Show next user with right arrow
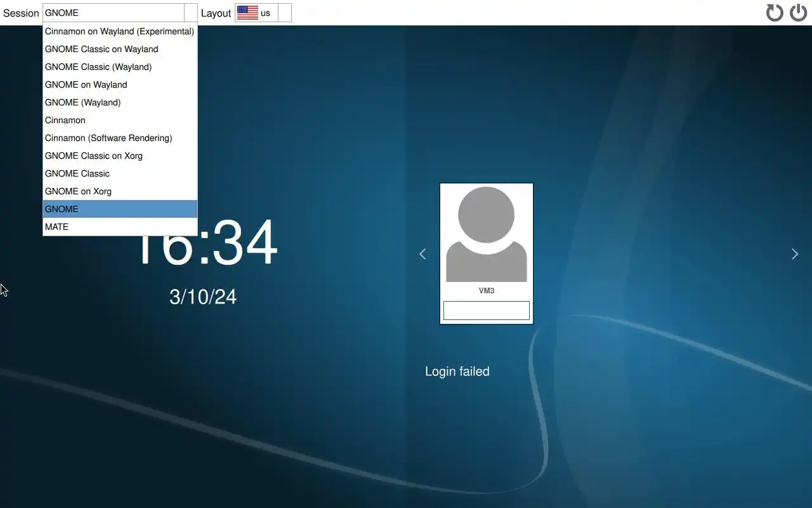This screenshot has height=508, width=812. click(x=795, y=254)
